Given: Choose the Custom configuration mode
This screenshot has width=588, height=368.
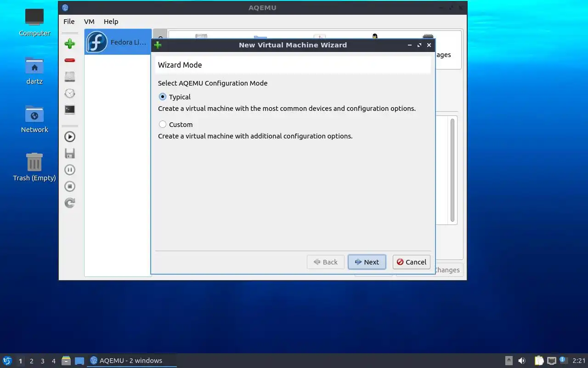Looking at the screenshot, I should [163, 125].
